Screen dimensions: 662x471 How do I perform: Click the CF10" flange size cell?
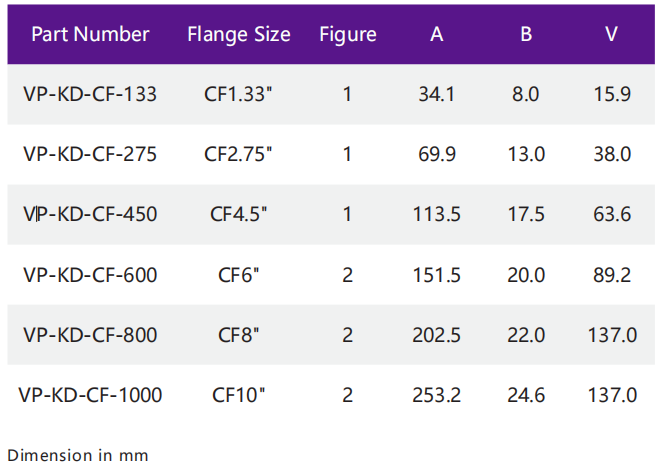239,395
